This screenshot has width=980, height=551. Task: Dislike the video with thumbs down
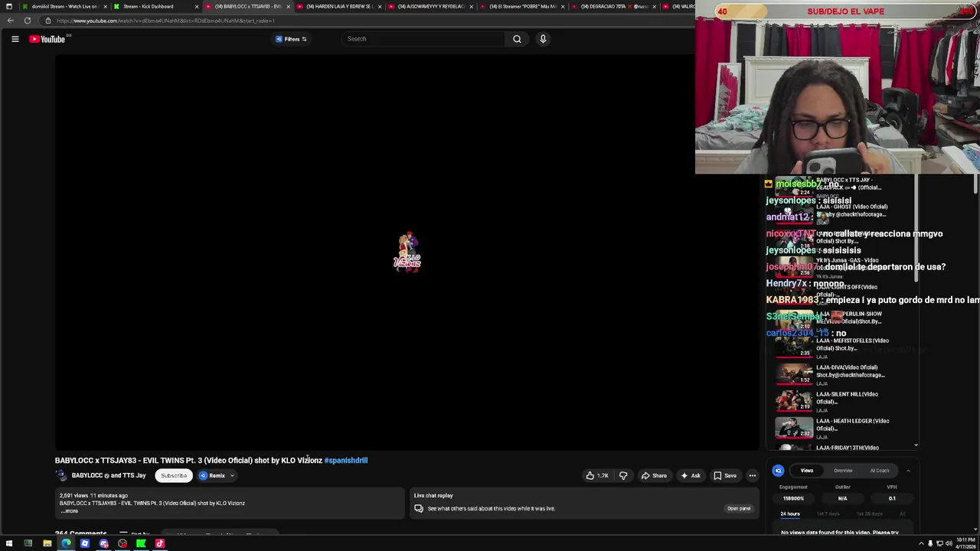(623, 475)
